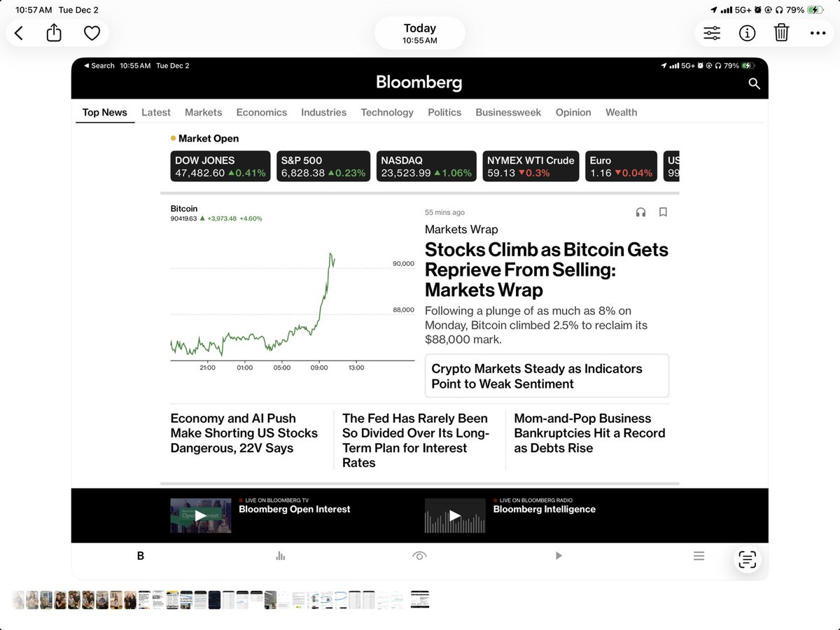Tap the 5G+ signal indicator at top

click(743, 10)
